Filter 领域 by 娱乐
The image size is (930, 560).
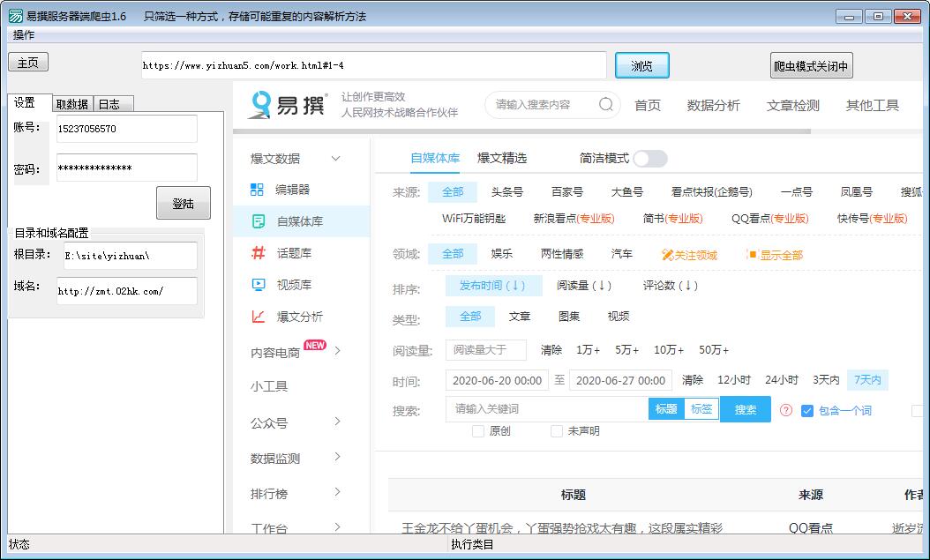[501, 254]
